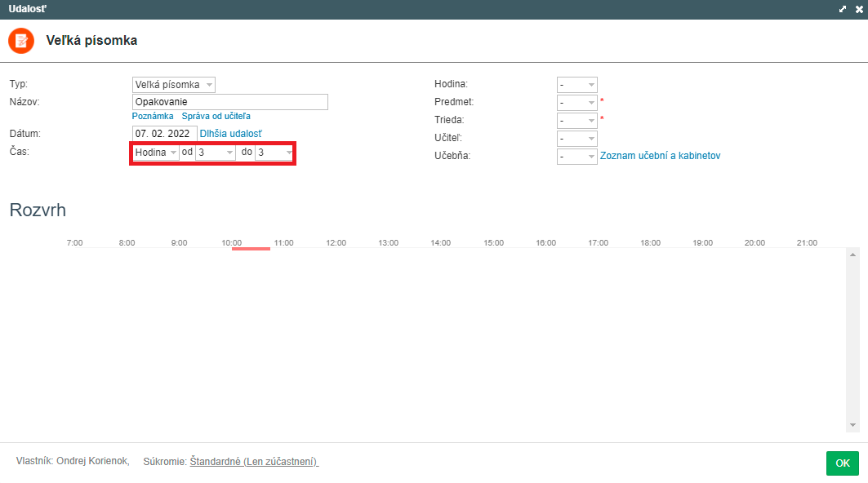868x483 pixels.
Task: Click the 21:00 label on the timeline
Action: click(807, 243)
